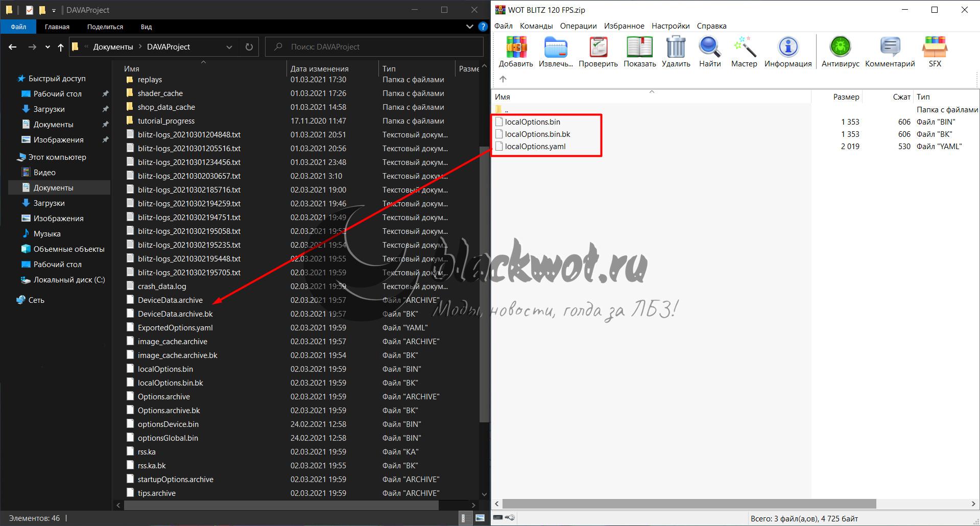Click the Refresh button in Explorer
This screenshot has width=980, height=526.
pyautogui.click(x=249, y=47)
